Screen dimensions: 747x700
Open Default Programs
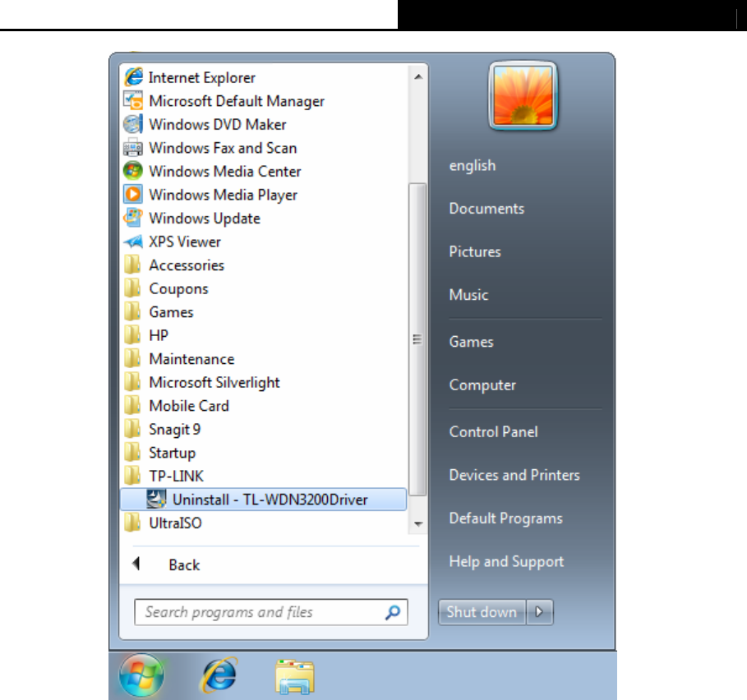[506, 518]
